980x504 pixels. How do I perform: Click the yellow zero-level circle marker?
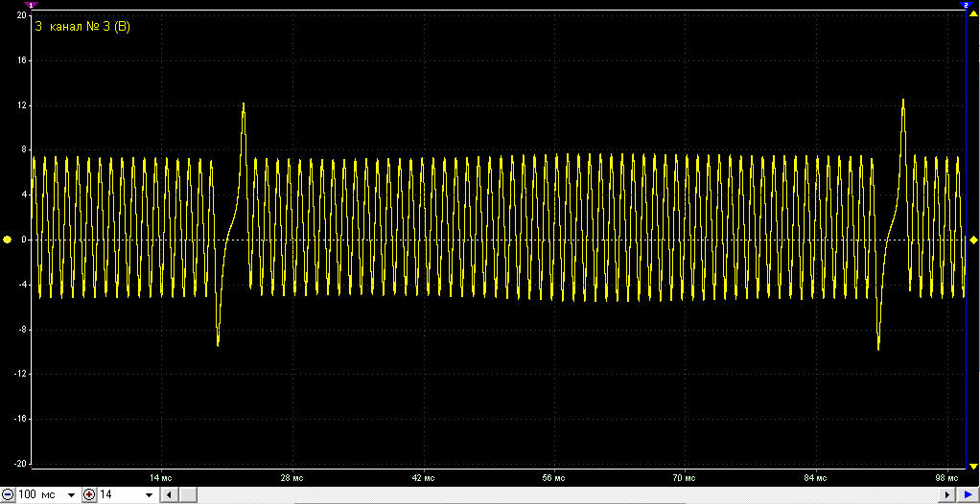coord(8,240)
